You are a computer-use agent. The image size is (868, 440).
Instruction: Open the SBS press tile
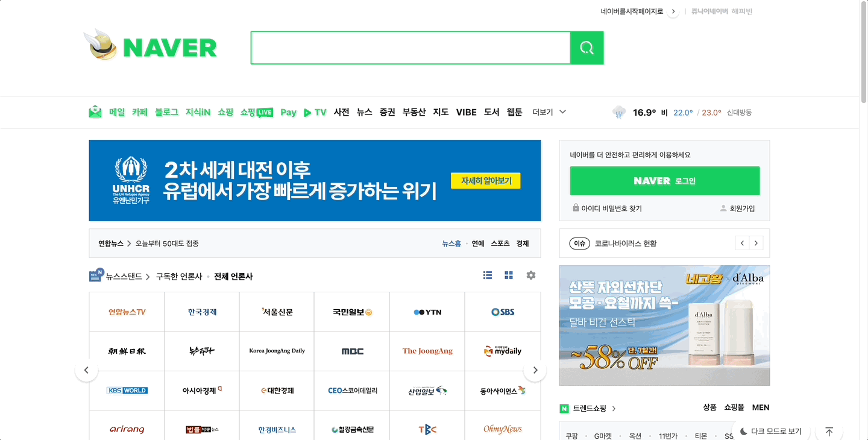click(x=503, y=312)
